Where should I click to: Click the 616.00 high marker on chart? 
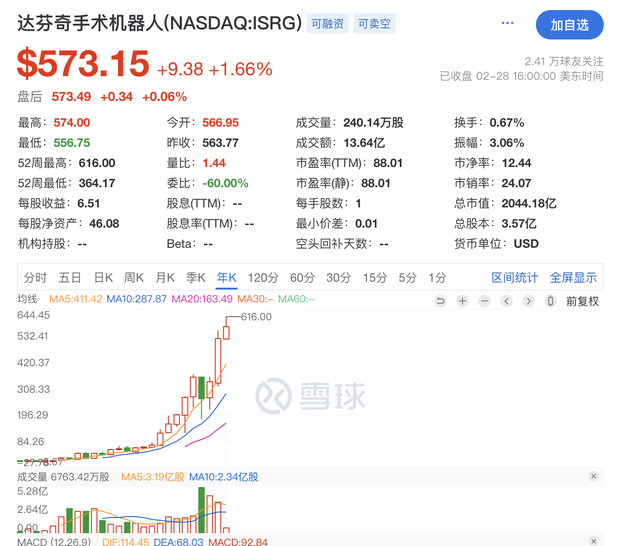coord(256,317)
